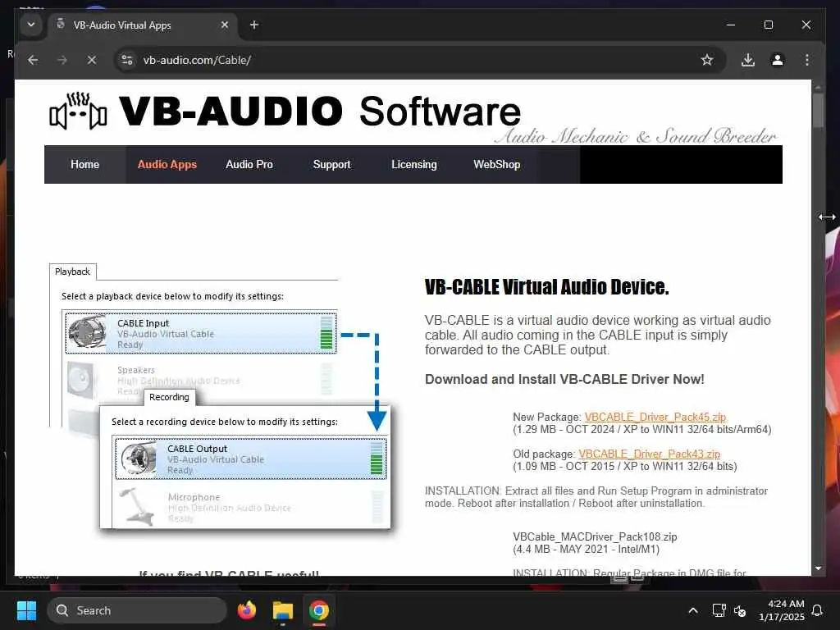Open the network status tray icon
Viewport: 840px width, 630px height.
pos(719,610)
